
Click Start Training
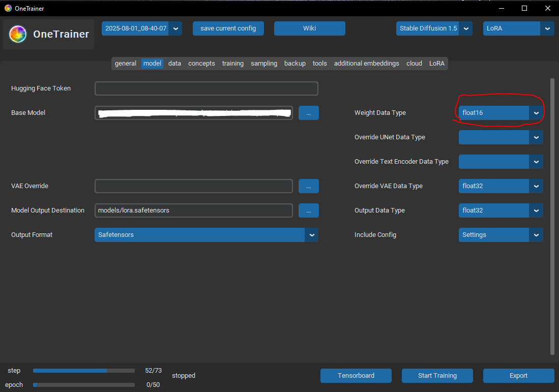pos(437,376)
